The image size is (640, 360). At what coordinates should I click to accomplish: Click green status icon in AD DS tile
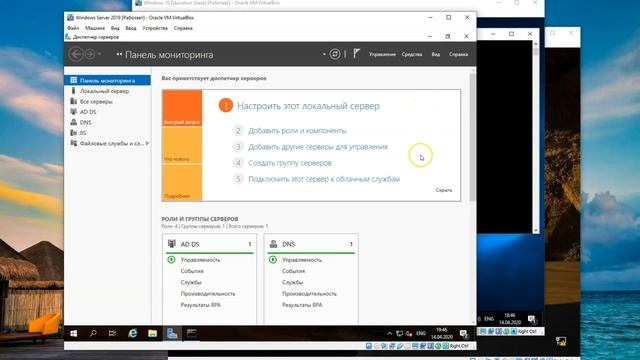coord(171,260)
